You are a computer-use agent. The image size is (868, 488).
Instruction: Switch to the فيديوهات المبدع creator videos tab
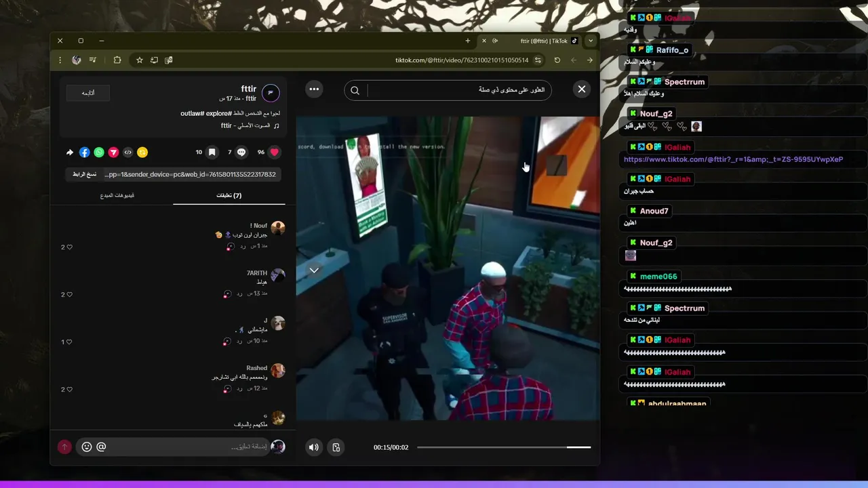tap(117, 195)
